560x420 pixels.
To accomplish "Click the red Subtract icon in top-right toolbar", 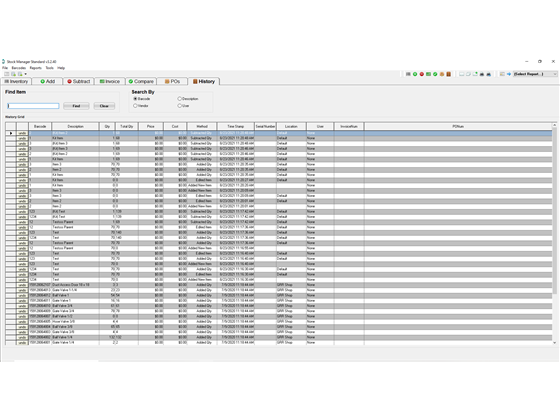I will pos(422,74).
